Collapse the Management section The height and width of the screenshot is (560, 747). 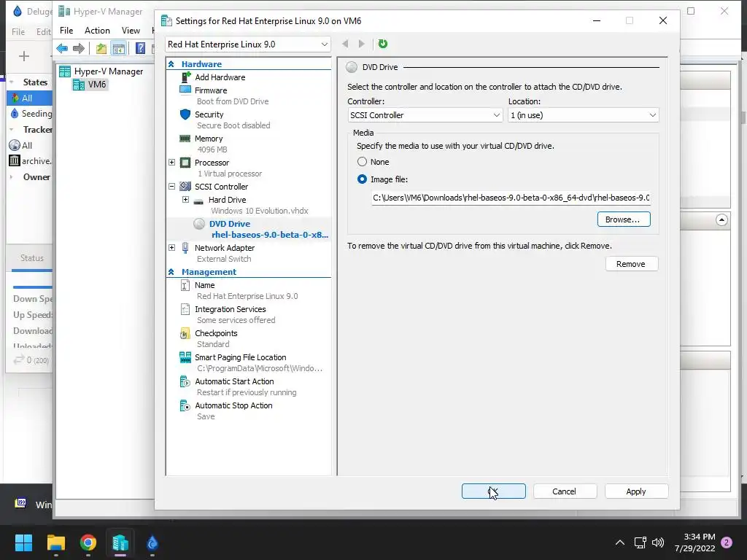(x=171, y=272)
